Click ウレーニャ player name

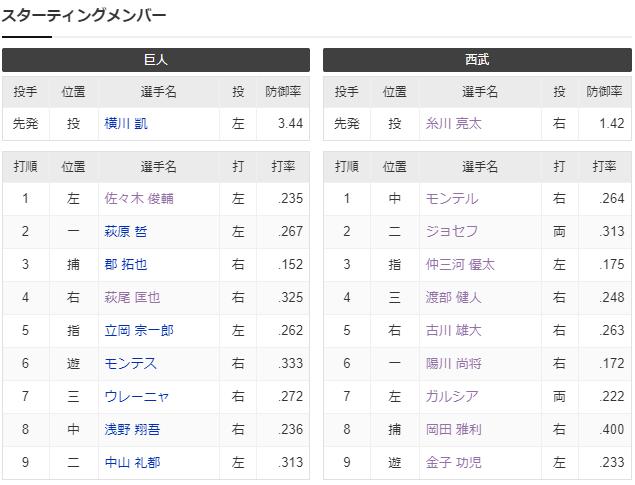(x=136, y=396)
